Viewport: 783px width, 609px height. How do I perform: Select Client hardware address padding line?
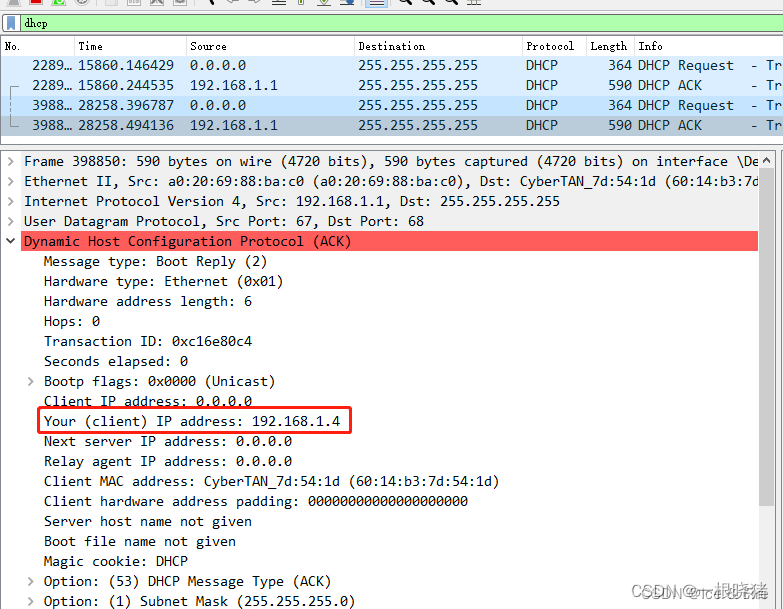[x=256, y=501]
